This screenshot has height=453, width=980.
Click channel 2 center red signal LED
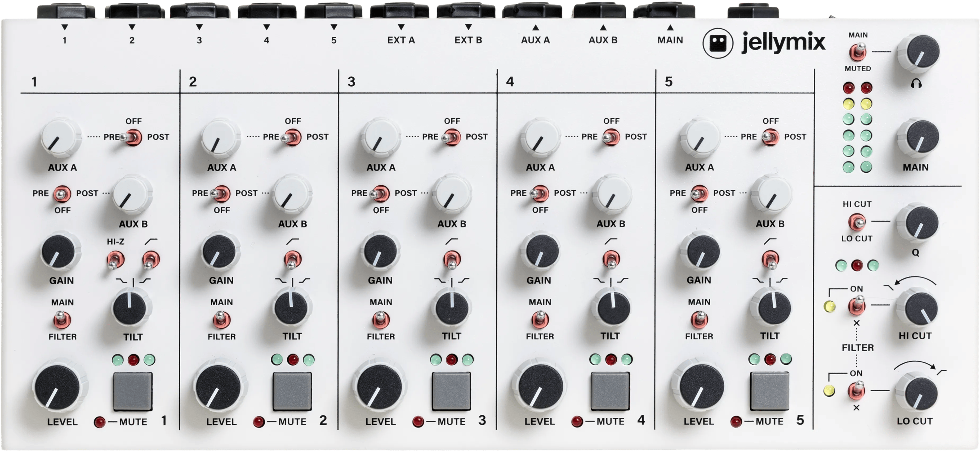point(293,360)
